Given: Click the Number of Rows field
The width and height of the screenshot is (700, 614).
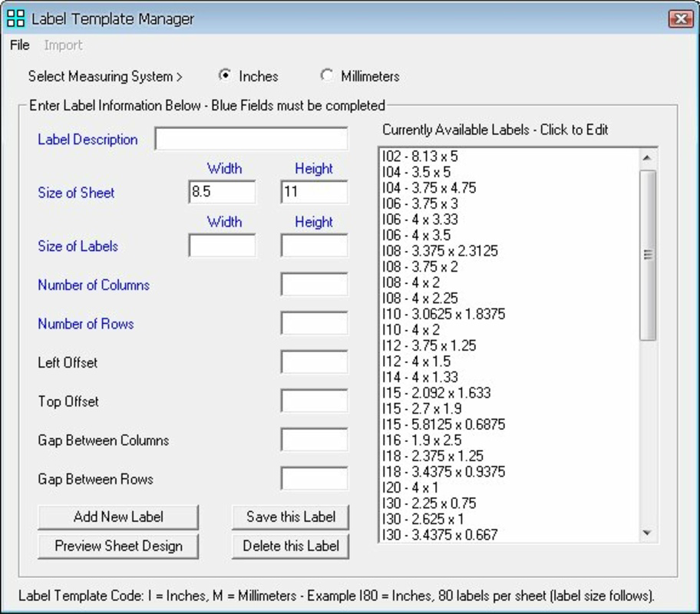Looking at the screenshot, I should point(314,323).
